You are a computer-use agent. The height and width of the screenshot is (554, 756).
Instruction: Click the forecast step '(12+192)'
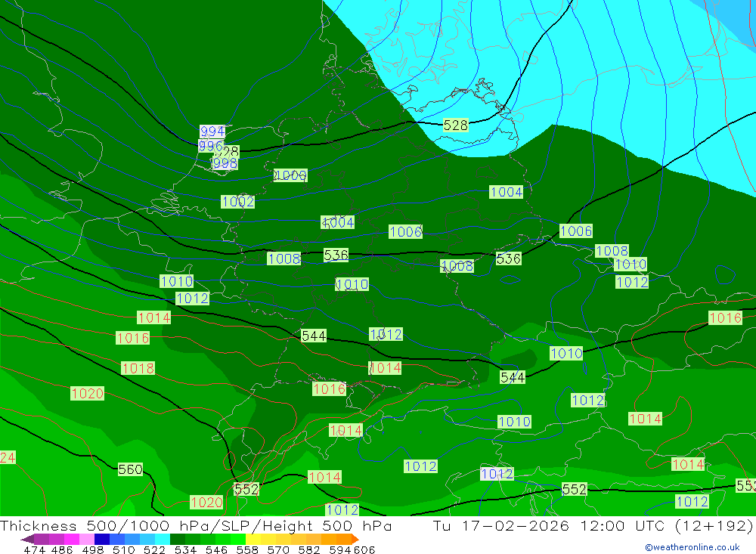714,525
